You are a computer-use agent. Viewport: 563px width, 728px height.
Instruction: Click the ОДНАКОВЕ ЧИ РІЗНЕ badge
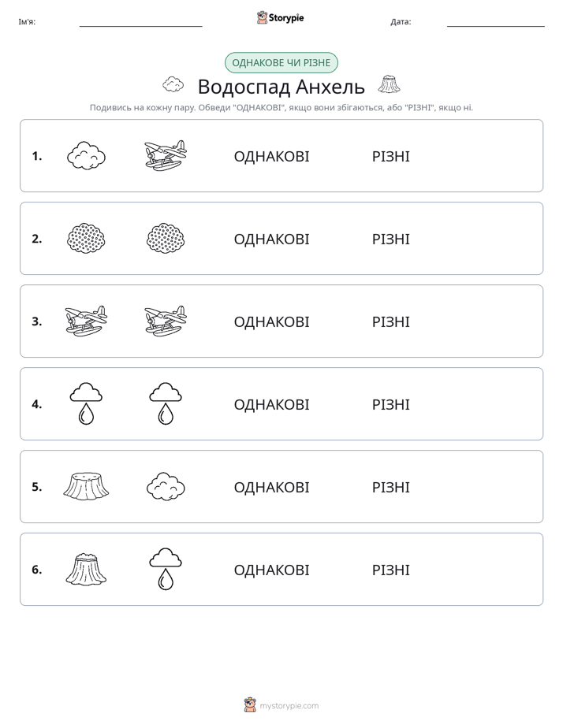[x=281, y=63]
